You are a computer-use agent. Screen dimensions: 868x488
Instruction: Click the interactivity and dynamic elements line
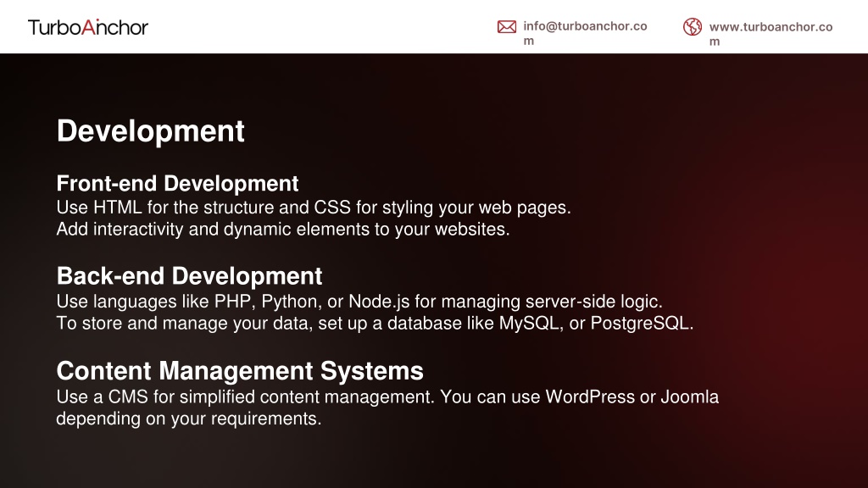283,230
